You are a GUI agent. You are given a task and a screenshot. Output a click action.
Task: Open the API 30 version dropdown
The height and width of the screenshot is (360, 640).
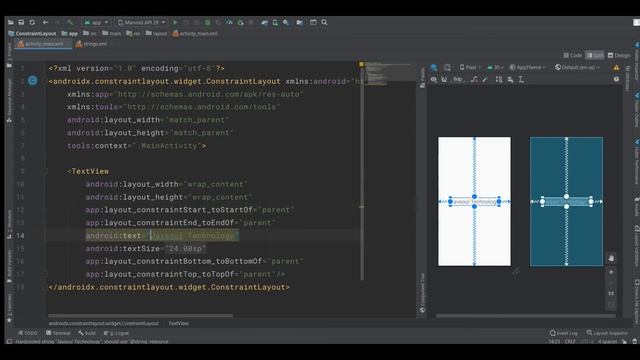click(495, 67)
